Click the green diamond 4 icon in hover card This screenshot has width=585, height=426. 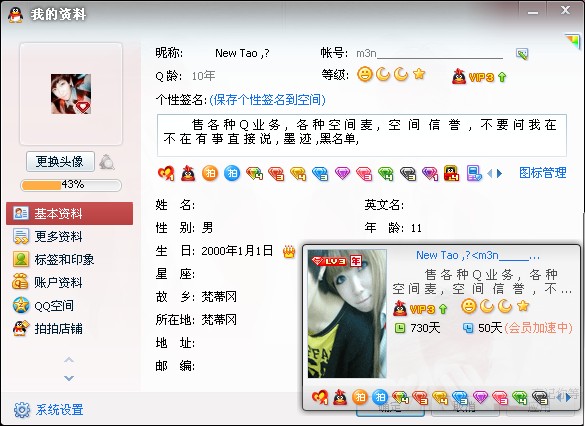pos(520,398)
